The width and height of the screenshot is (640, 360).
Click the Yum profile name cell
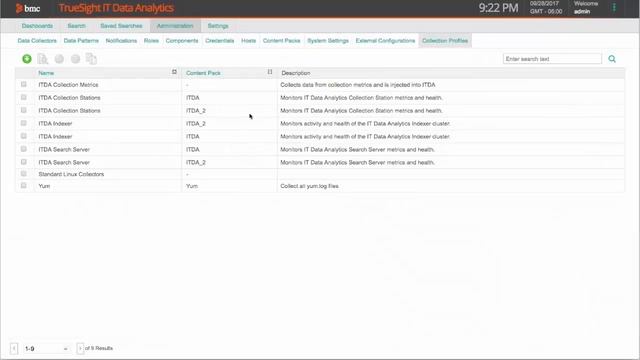click(x=44, y=186)
